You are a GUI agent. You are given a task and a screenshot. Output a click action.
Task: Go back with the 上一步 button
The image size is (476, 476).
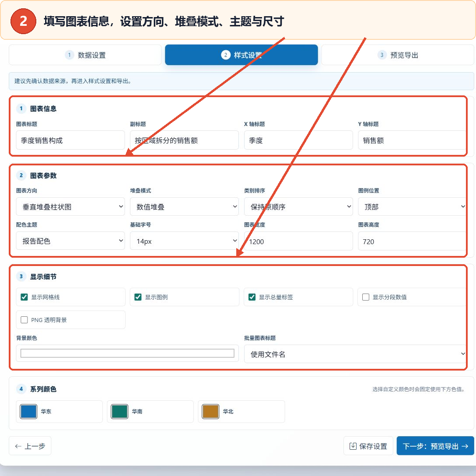(x=30, y=446)
